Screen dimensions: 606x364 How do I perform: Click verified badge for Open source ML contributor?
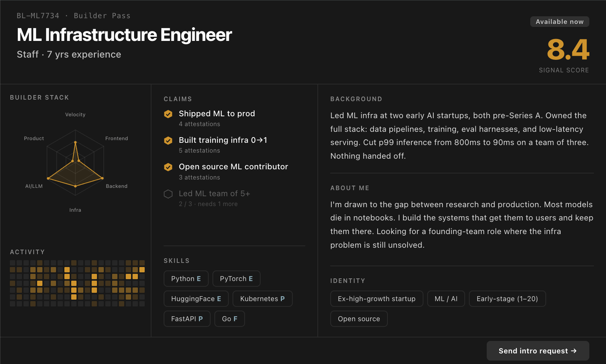[x=168, y=167]
